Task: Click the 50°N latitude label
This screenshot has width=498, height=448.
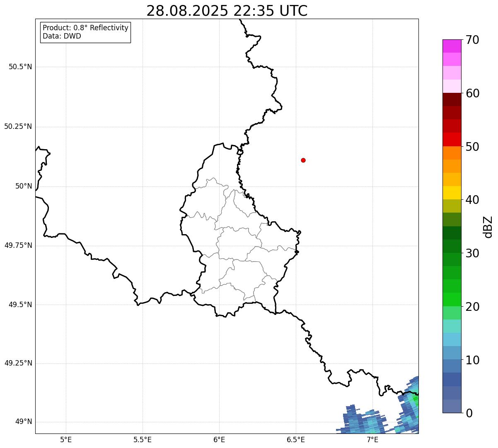Action: click(x=24, y=186)
